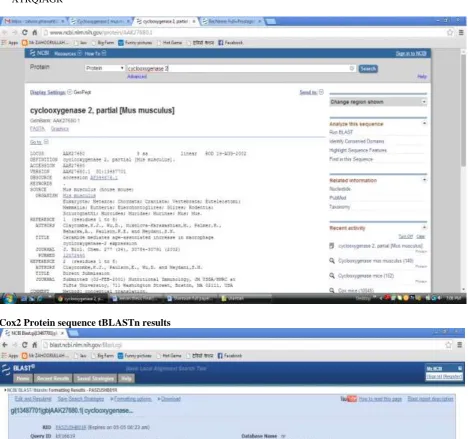Go back in the upper browser window
The image size is (468, 439).
coord(5,32)
